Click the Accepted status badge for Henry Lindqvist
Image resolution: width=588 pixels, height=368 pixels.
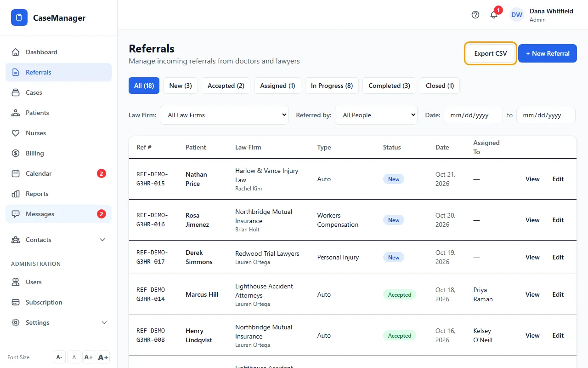click(x=400, y=335)
